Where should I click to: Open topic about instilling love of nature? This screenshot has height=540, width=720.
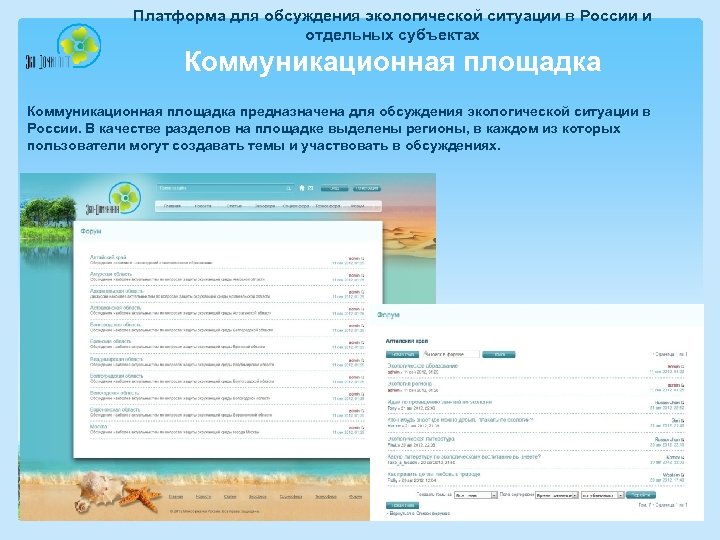click(x=433, y=474)
